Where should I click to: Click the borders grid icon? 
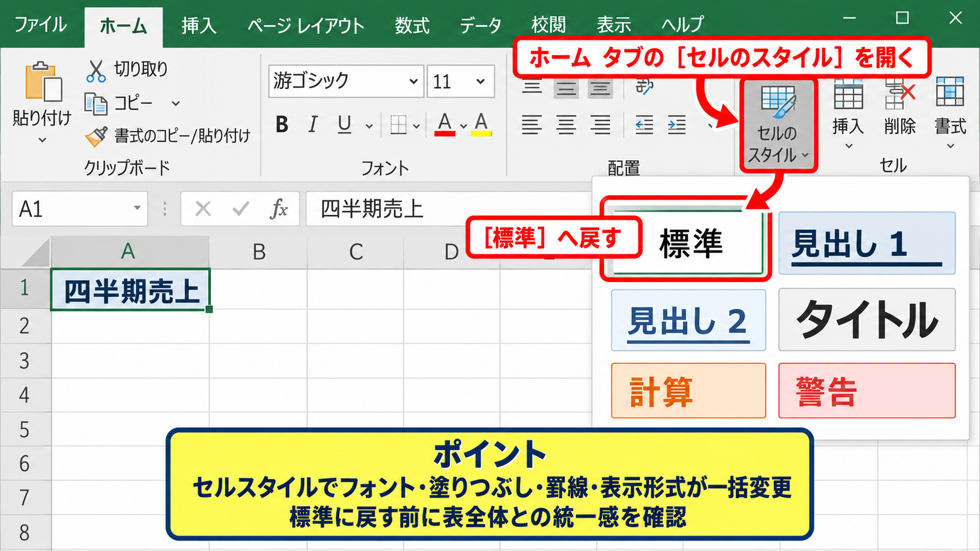point(399,125)
